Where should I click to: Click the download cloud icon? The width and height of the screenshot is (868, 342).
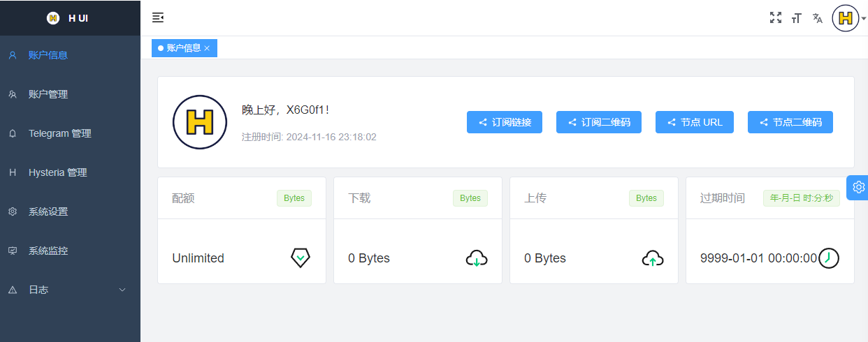[x=476, y=258]
